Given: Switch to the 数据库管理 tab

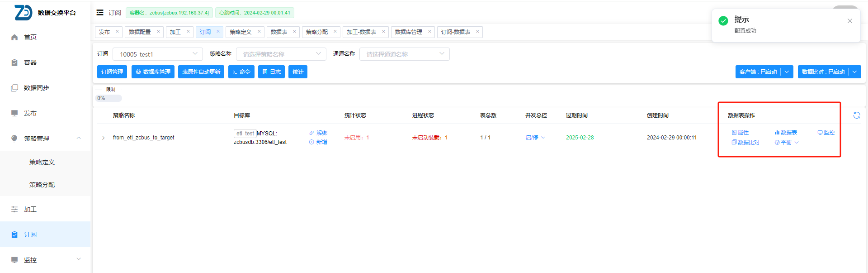Looking at the screenshot, I should tap(408, 32).
